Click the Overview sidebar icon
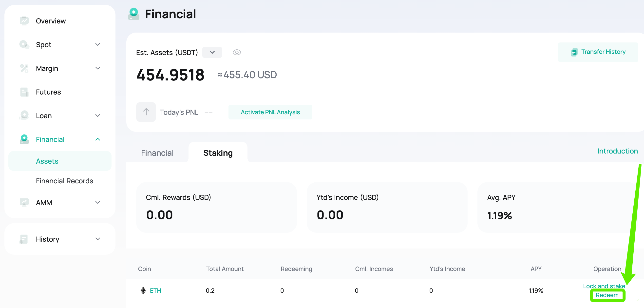This screenshot has width=644, height=308. 24,21
